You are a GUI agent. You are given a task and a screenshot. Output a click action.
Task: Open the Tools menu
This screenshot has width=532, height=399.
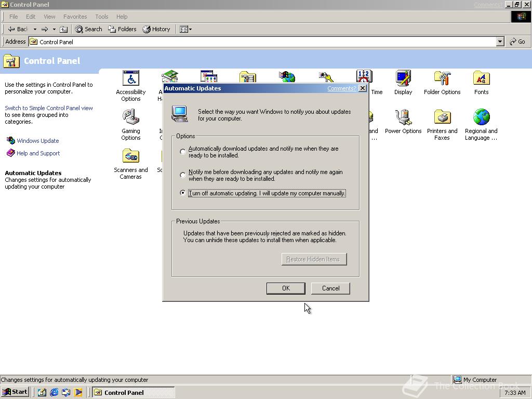[101, 17]
